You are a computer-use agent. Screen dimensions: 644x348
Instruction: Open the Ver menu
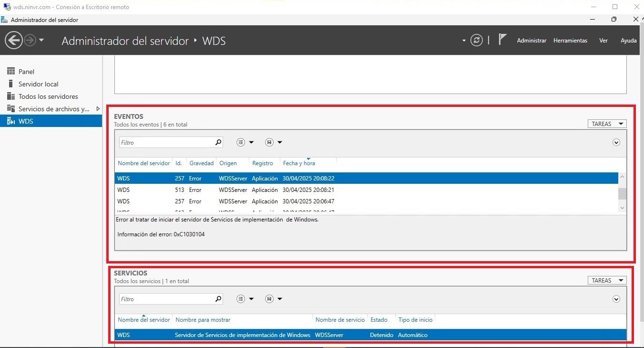603,41
